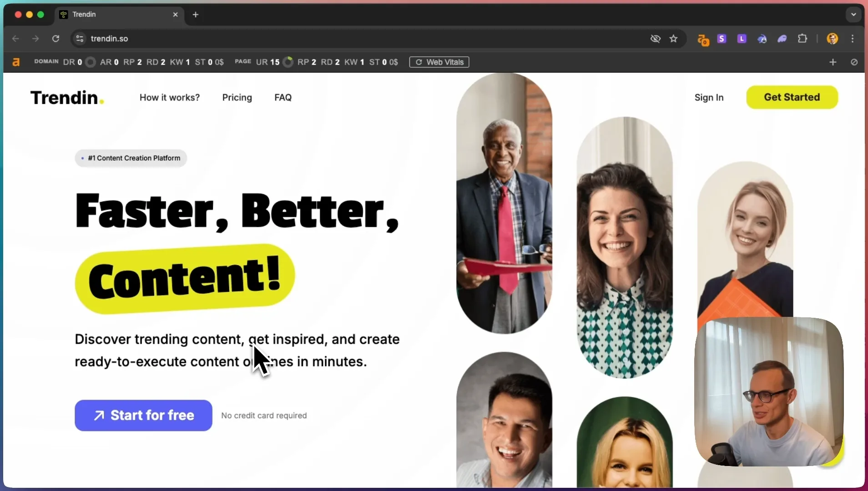Click the disable circle icon in Ahrefs toolbar
Viewport: 868px width, 491px height.
pos(854,62)
